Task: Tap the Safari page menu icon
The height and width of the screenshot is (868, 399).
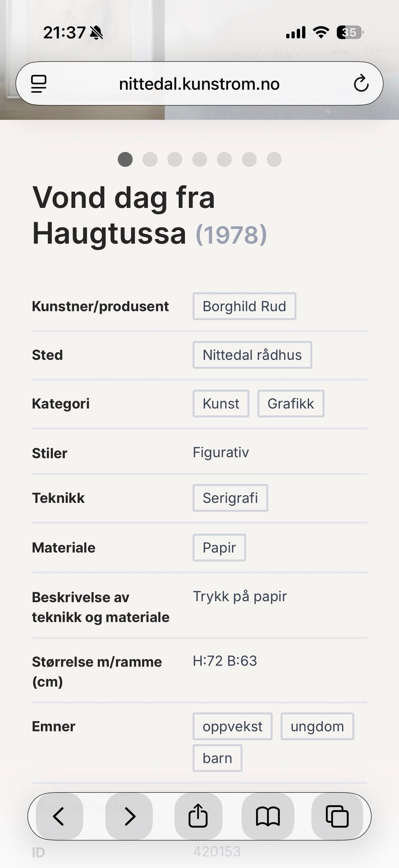Action: (x=39, y=84)
